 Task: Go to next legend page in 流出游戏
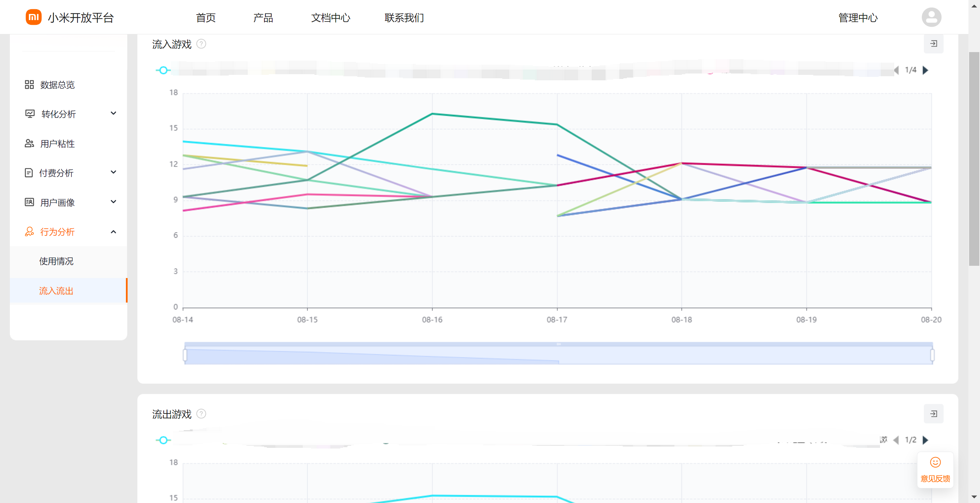(x=926, y=440)
